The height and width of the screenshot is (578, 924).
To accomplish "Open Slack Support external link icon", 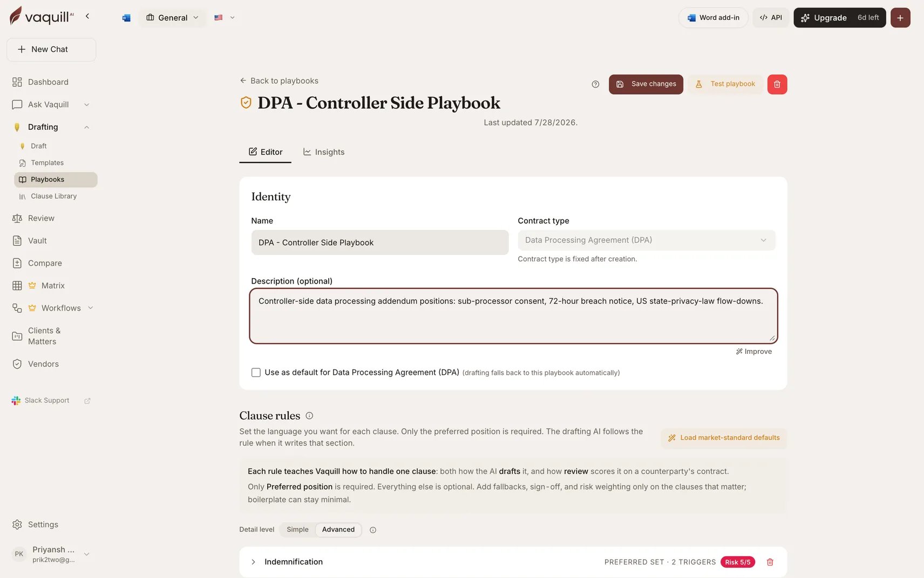I will pos(87,401).
